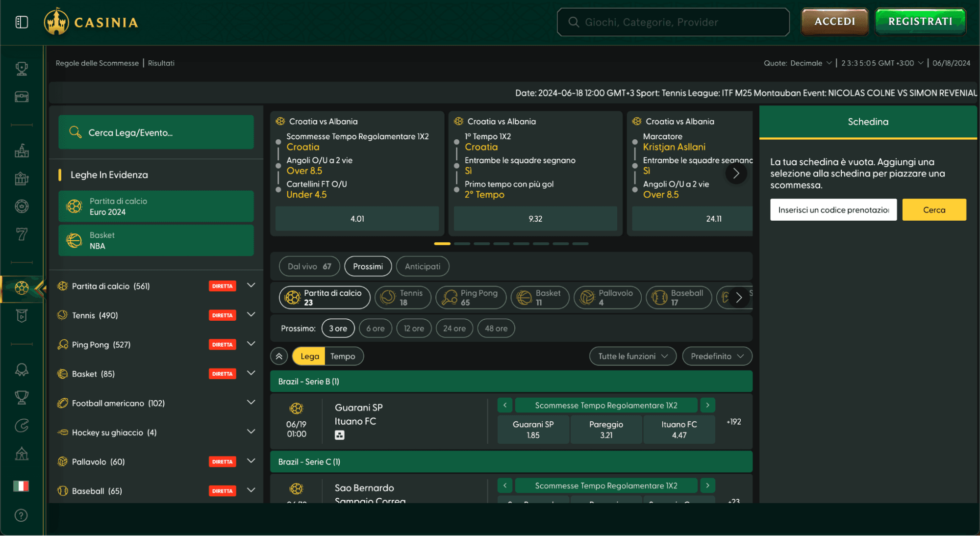
Task: Select the Ping Pong sport filter
Action: coord(471,298)
